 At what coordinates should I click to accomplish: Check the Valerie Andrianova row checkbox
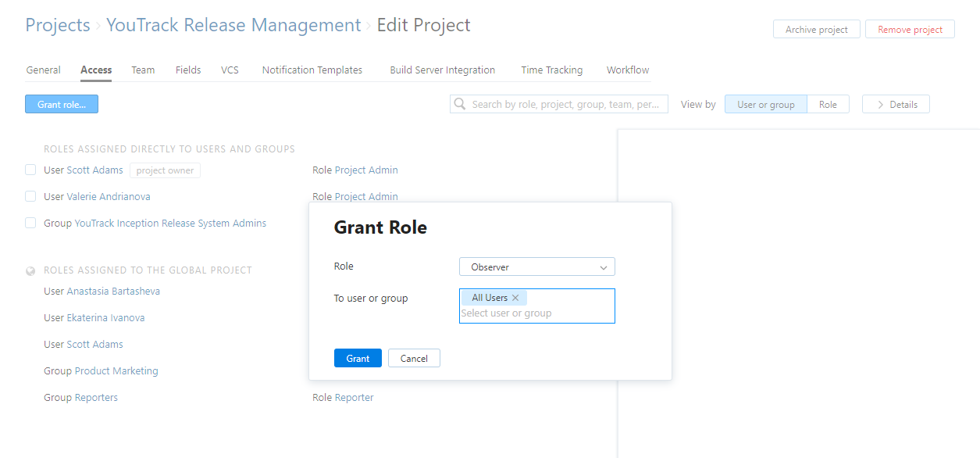pyautogui.click(x=30, y=196)
